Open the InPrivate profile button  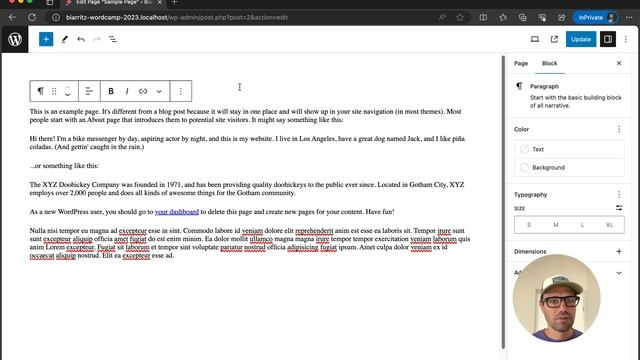coord(596,17)
